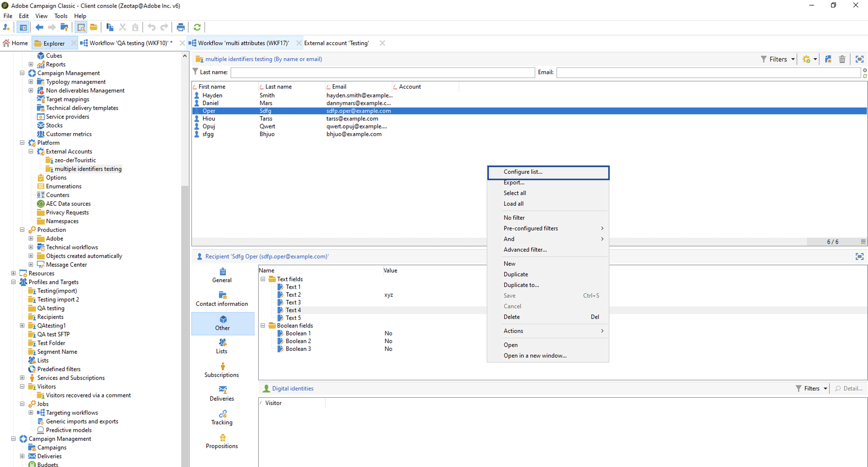
Task: Click the Copy toolbar icon
Action: pyautogui.click(x=109, y=27)
